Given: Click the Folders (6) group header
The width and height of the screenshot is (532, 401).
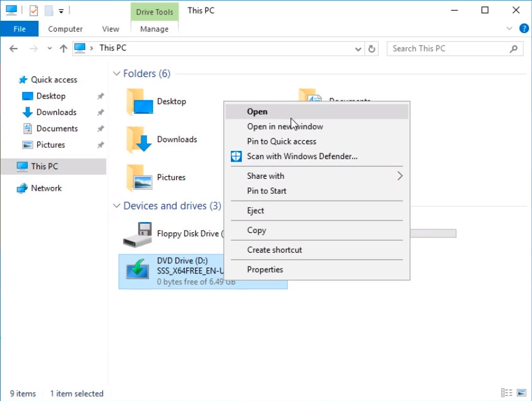Looking at the screenshot, I should point(146,74).
